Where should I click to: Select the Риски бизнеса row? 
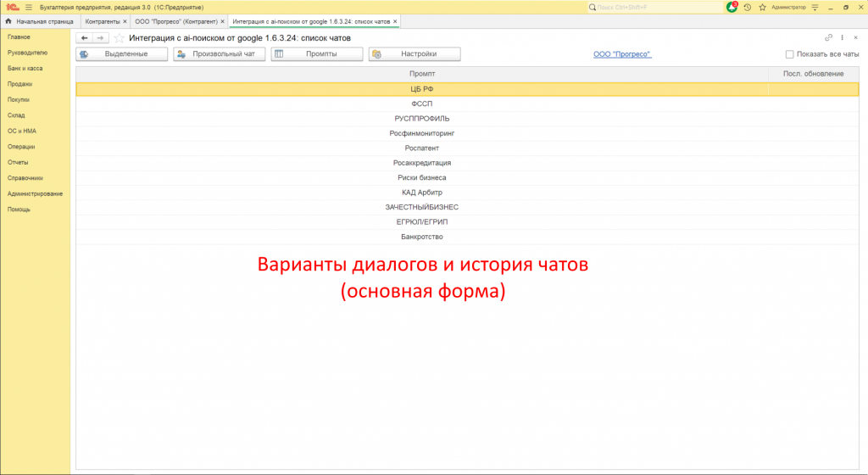[467, 178]
